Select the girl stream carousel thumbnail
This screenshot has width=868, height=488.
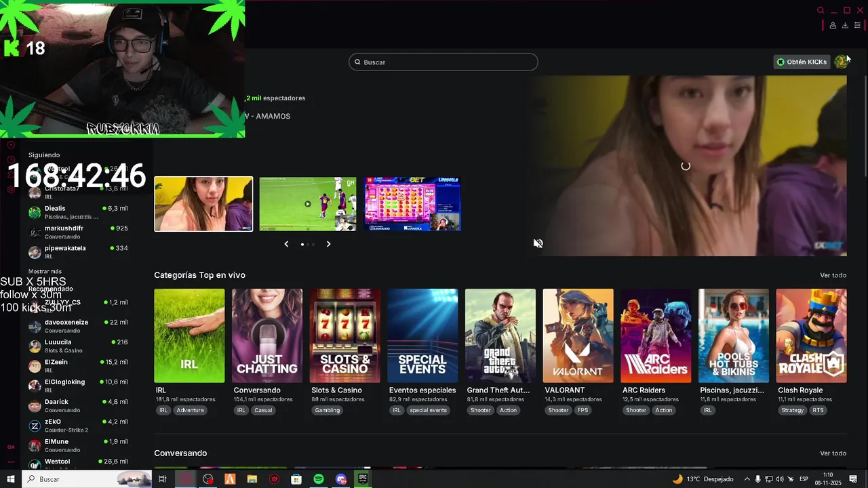(x=203, y=204)
